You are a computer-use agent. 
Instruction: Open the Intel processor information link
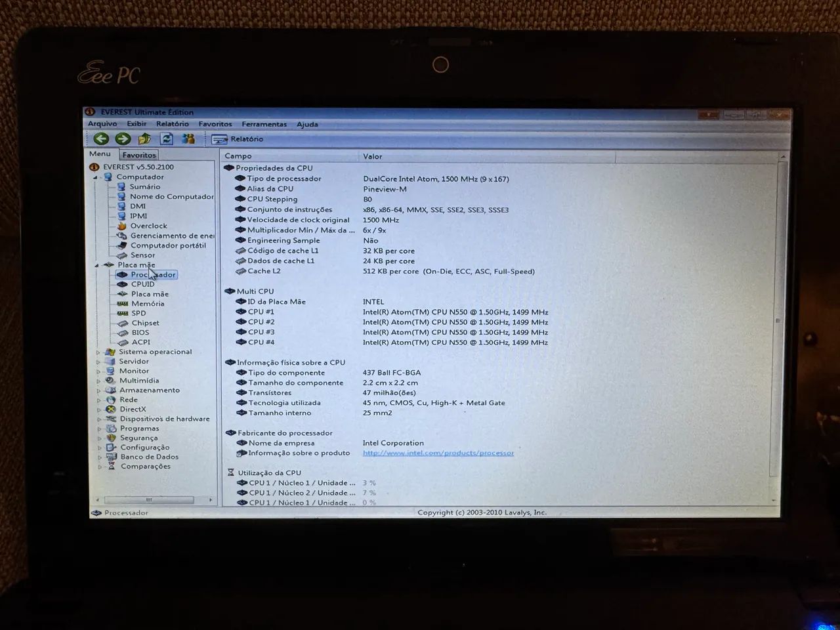point(438,453)
